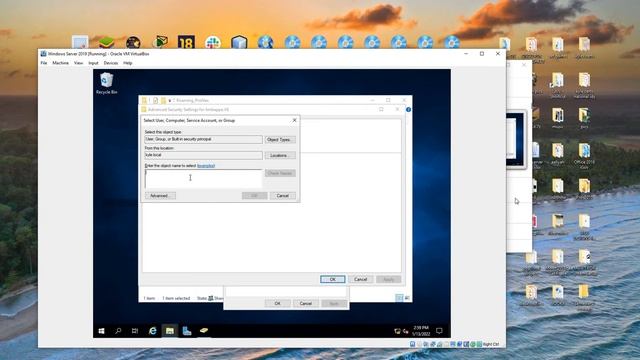
Task: Click the Locations button
Action: click(x=280, y=156)
